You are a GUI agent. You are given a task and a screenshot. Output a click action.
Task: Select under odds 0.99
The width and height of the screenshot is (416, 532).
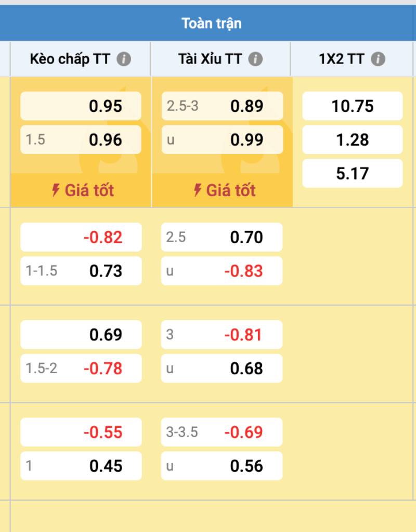222,140
